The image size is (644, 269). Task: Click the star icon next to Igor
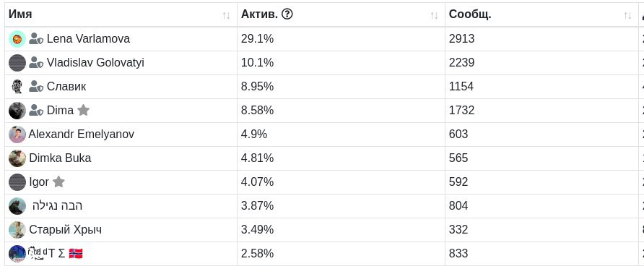[x=58, y=182]
